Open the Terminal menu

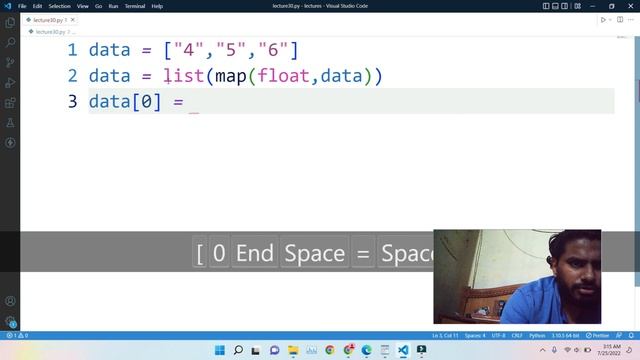(135, 6)
